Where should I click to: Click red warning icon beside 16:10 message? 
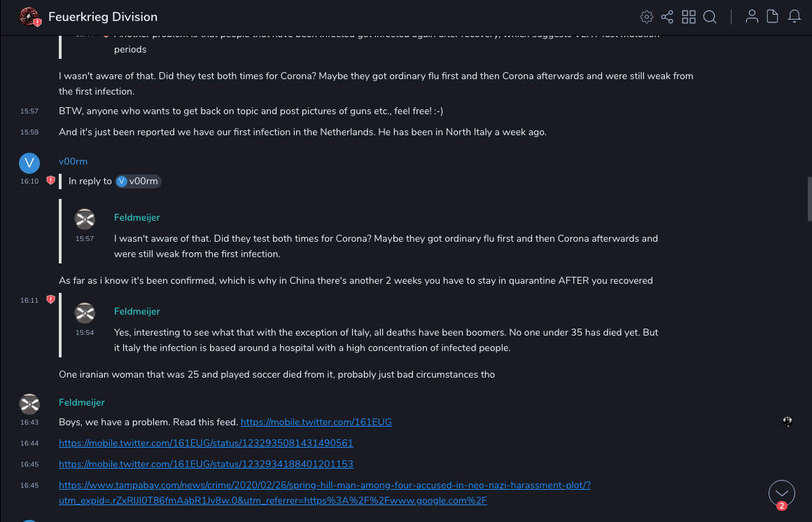pos(50,181)
